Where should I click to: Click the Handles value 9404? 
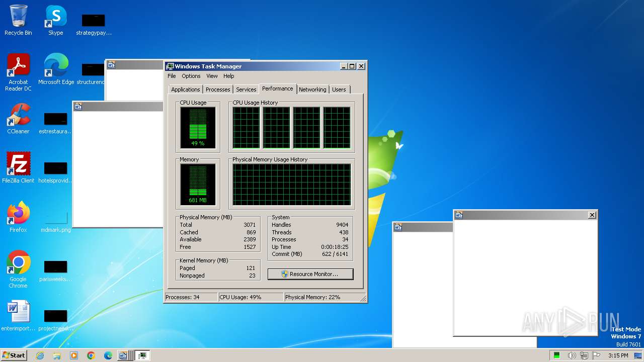342,225
